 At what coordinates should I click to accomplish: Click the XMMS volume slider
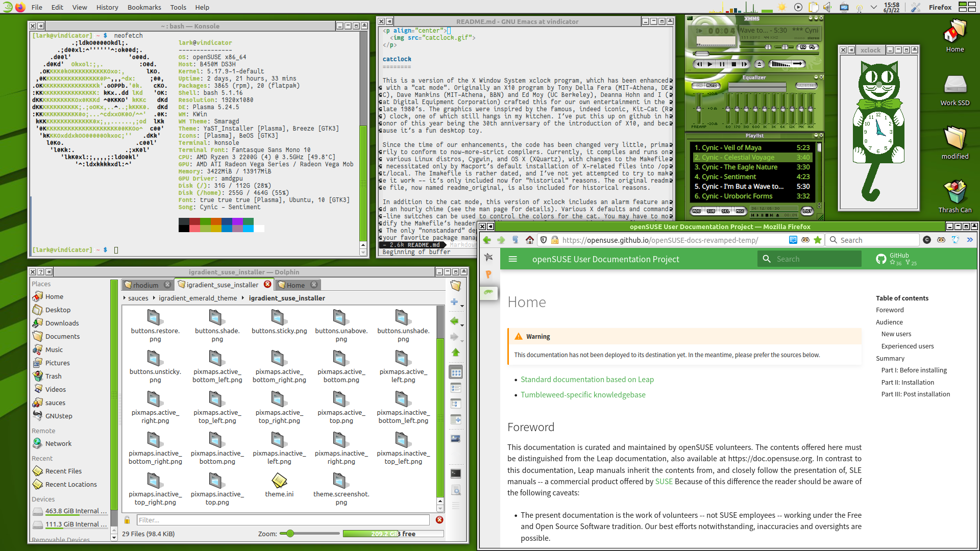(755, 47)
